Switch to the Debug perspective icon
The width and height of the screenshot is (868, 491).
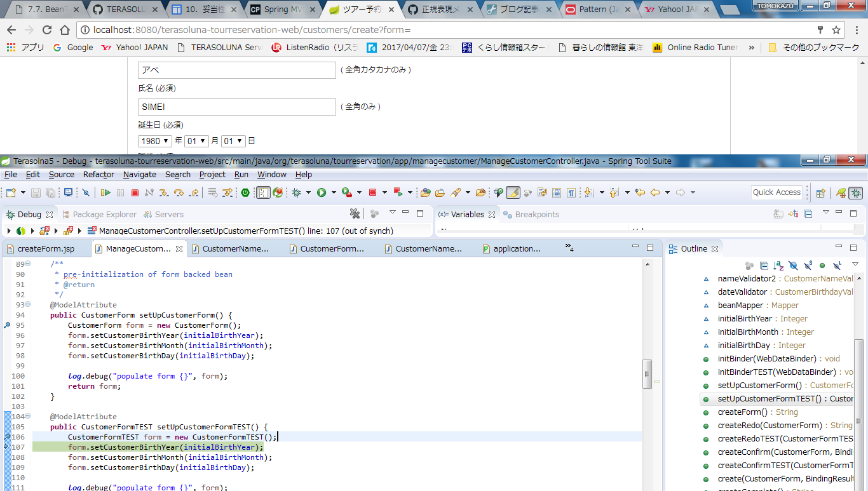[856, 193]
